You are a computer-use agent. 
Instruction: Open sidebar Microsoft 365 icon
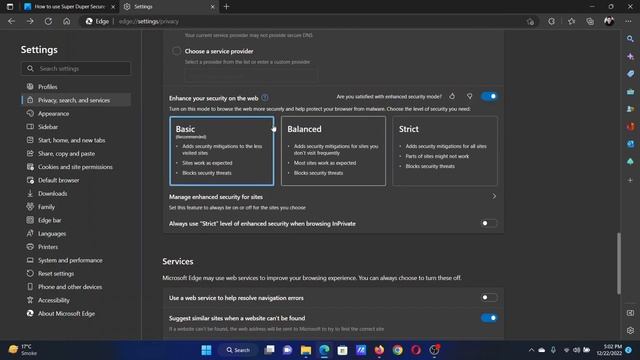(630, 127)
